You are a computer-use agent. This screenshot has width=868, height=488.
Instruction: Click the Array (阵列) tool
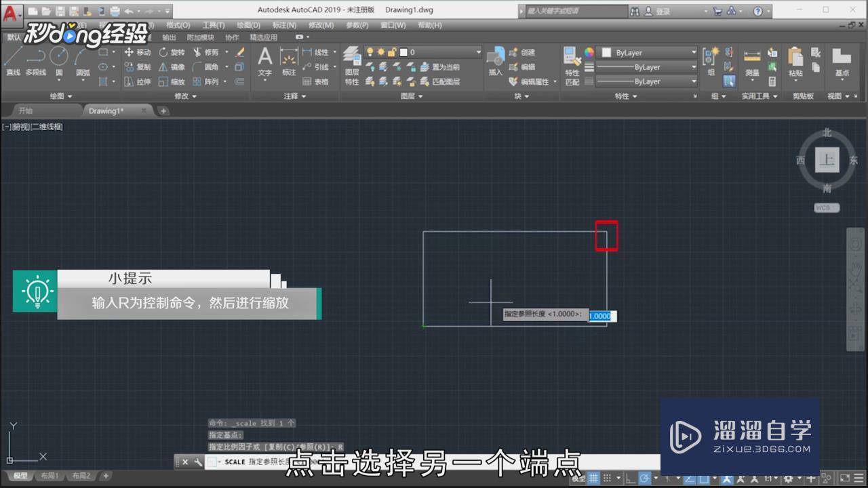pyautogui.click(x=206, y=81)
